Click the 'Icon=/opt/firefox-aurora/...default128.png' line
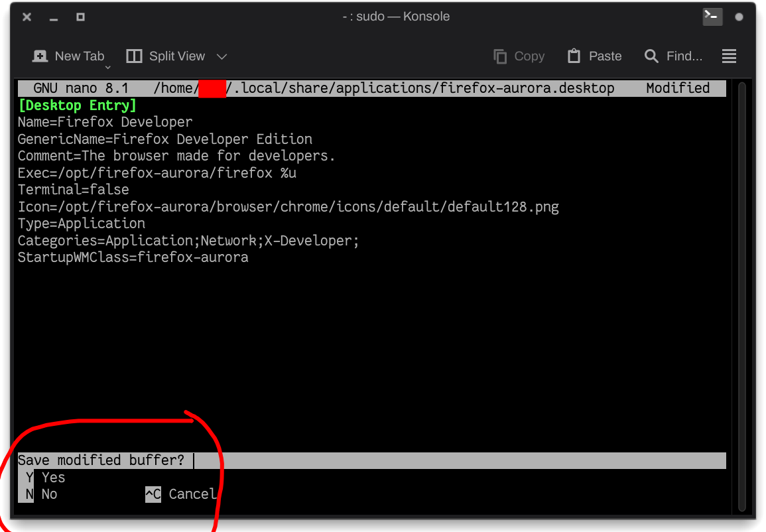 pyautogui.click(x=288, y=207)
